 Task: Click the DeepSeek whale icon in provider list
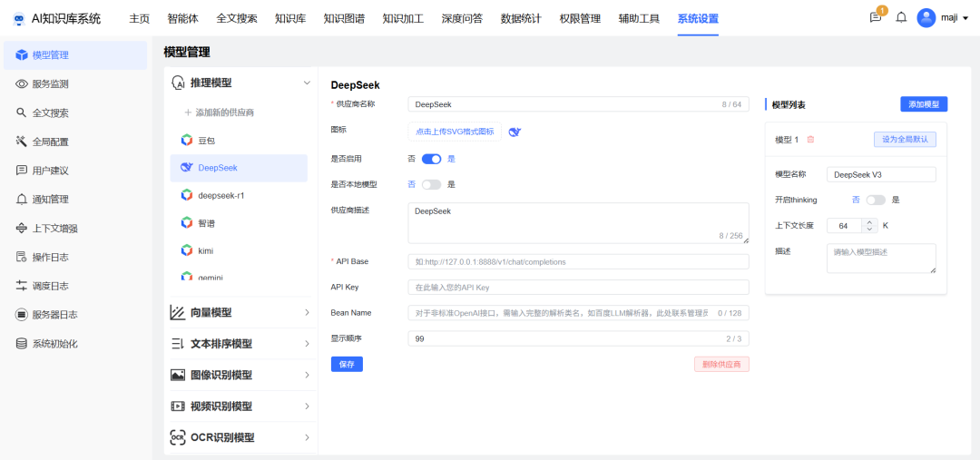point(186,168)
